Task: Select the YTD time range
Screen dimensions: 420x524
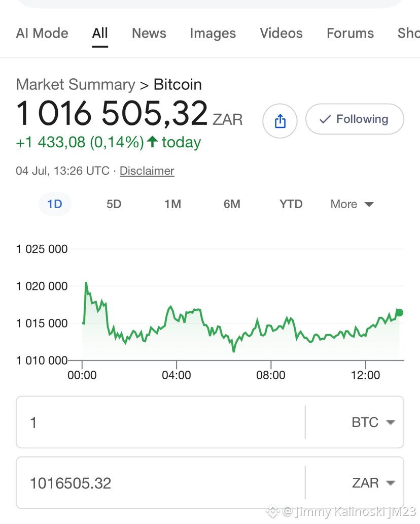Action: 291,204
